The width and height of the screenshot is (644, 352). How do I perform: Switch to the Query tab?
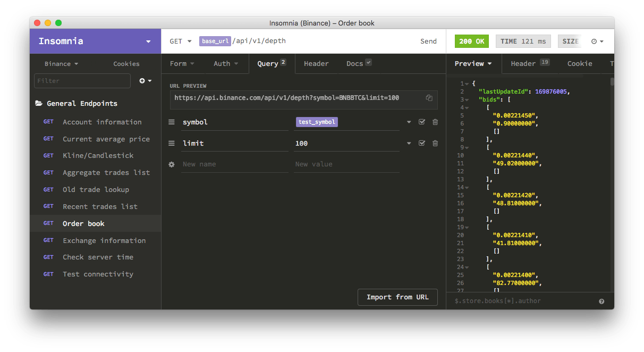point(272,63)
